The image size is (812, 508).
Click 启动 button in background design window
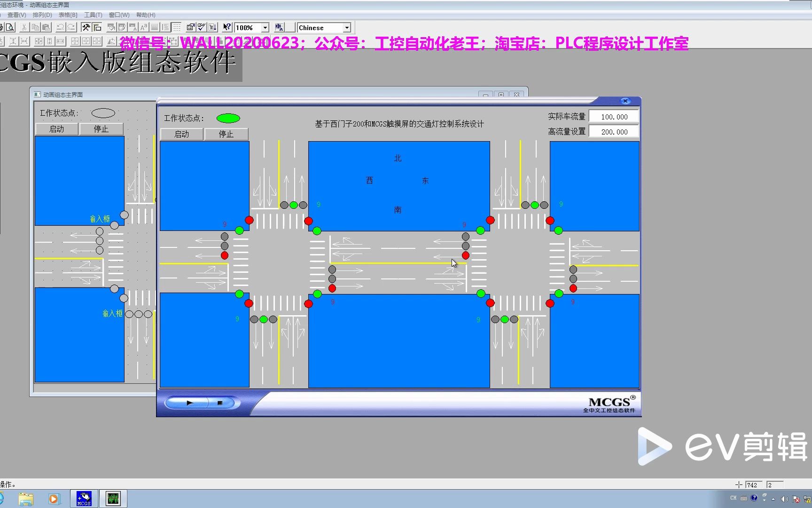coord(57,129)
